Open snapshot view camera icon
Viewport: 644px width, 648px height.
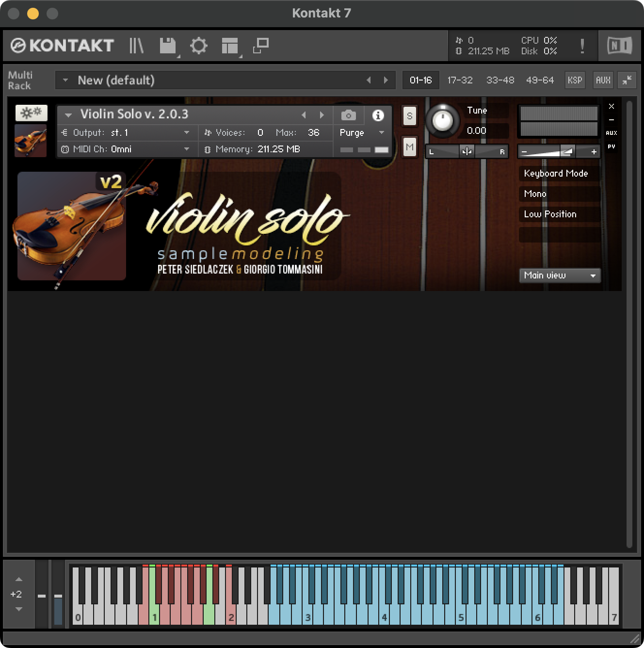(x=348, y=115)
